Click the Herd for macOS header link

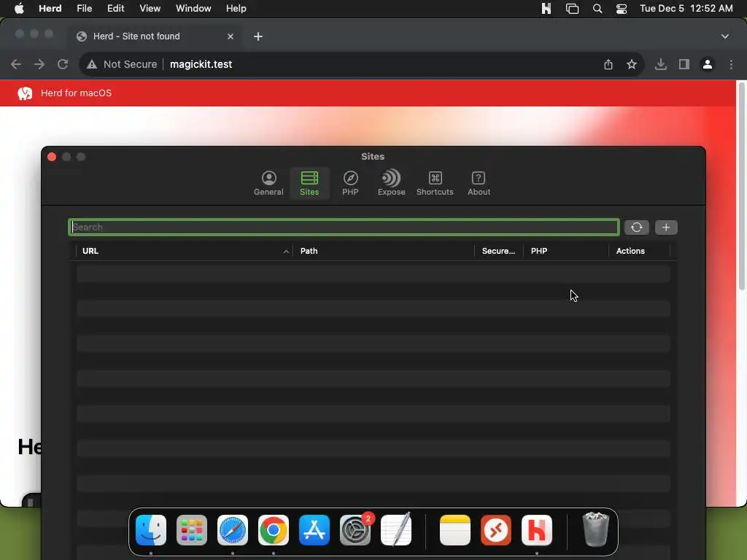pyautogui.click(x=76, y=93)
